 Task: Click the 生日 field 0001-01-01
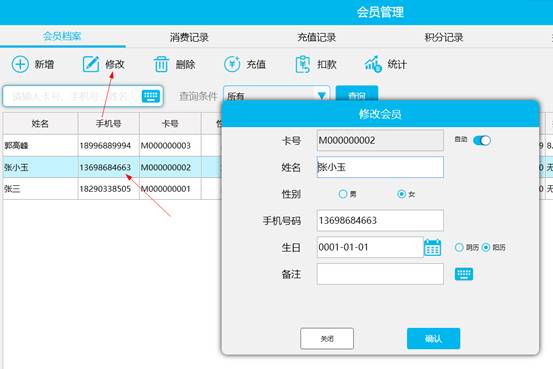tap(370, 247)
